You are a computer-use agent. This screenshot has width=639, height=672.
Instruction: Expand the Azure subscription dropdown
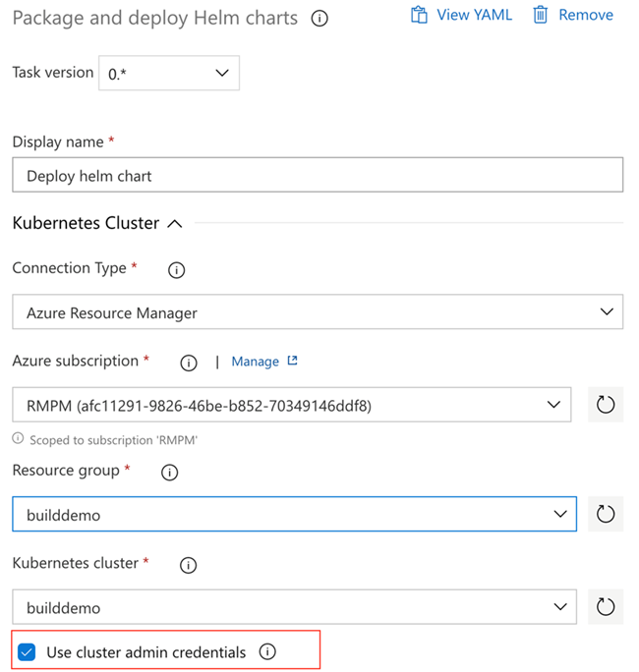(x=292, y=405)
